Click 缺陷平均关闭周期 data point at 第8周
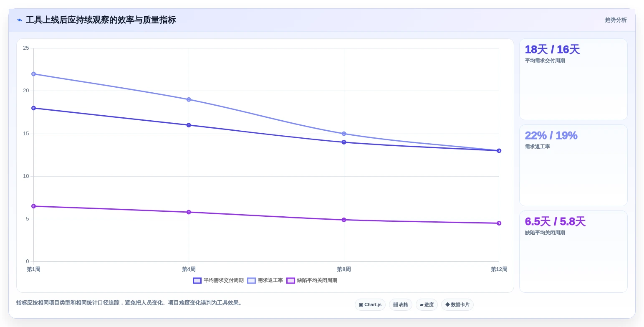The width and height of the screenshot is (644, 327). point(344,220)
